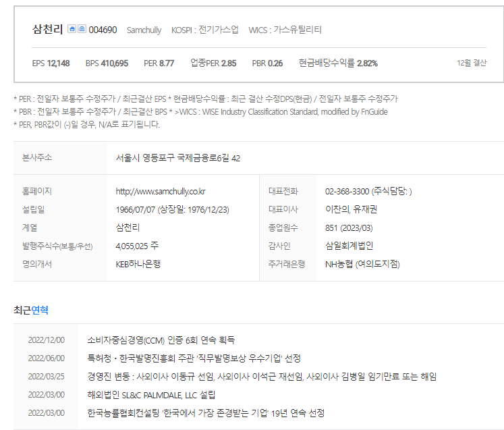The width and height of the screenshot is (504, 430).
Task: Click the 현금배당수익률 2.82% value
Action: coord(338,63)
